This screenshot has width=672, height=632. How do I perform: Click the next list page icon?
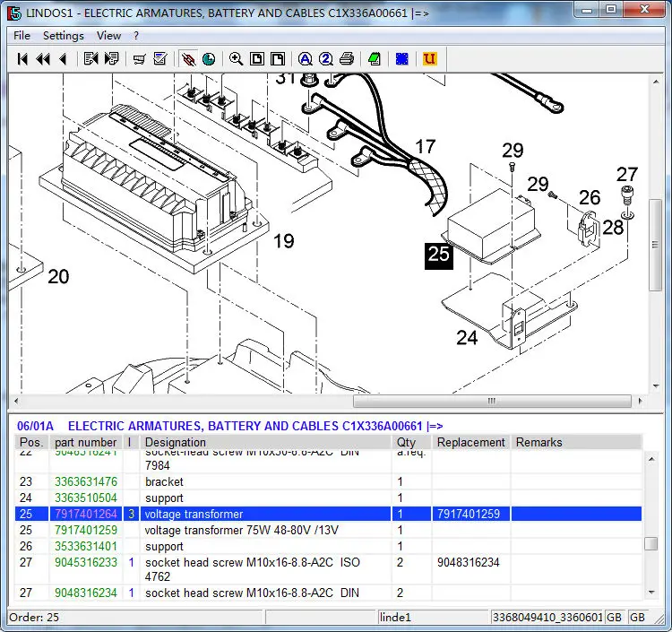click(111, 59)
